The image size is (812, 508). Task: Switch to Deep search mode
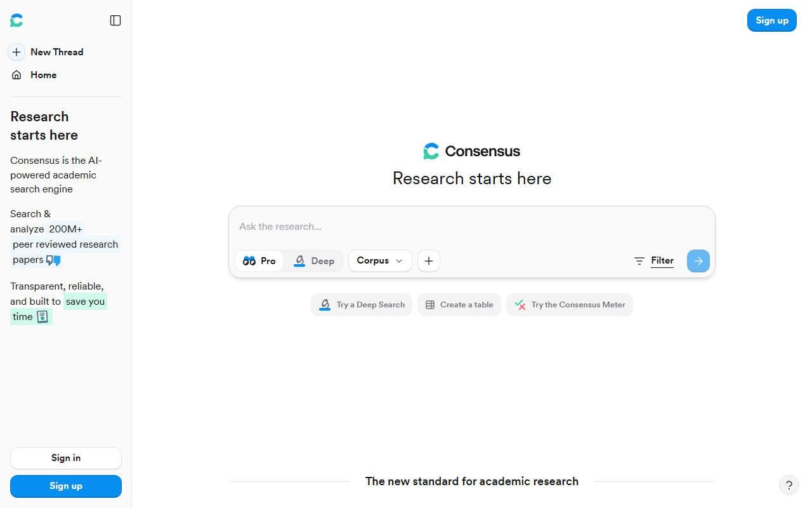[x=314, y=260]
